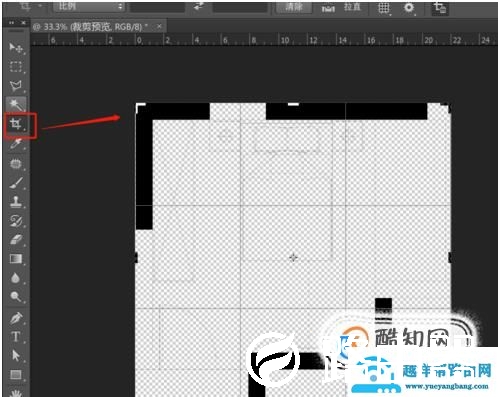The image size is (498, 397).
Task: Select the Horizontal Type tool
Action: [16, 337]
